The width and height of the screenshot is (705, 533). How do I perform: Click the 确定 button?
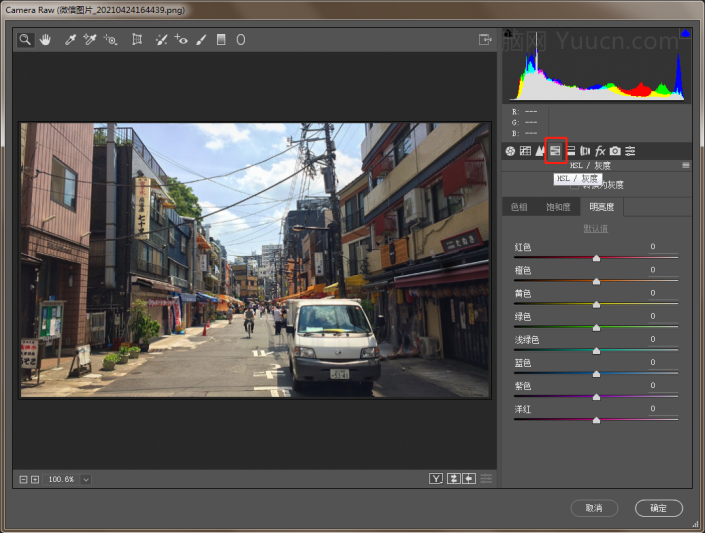click(658, 508)
